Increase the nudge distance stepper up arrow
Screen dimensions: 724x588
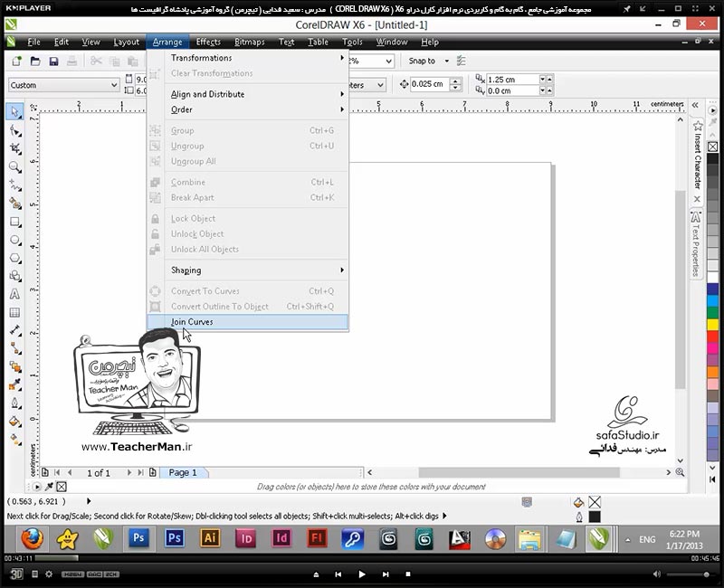coord(455,81)
